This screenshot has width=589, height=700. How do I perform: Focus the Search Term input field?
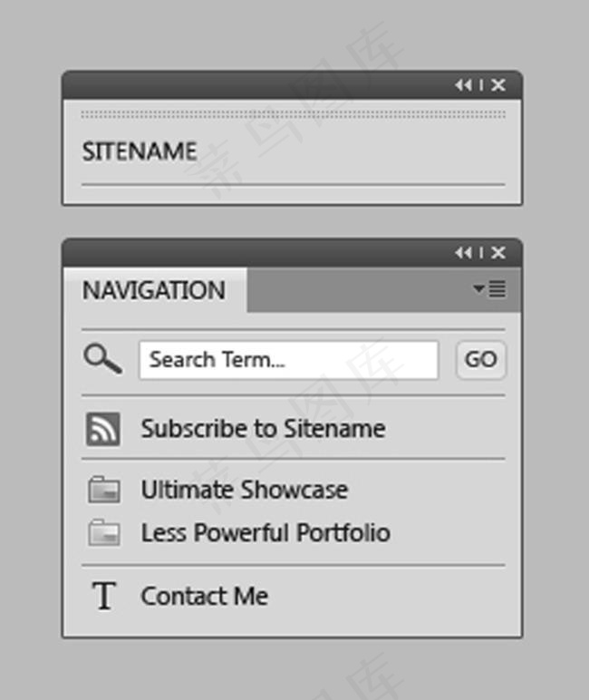[288, 360]
